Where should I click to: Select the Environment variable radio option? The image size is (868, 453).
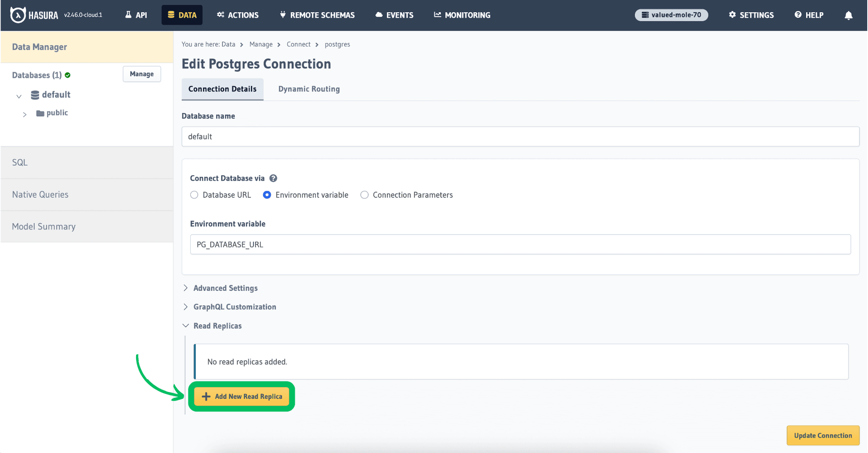click(267, 195)
